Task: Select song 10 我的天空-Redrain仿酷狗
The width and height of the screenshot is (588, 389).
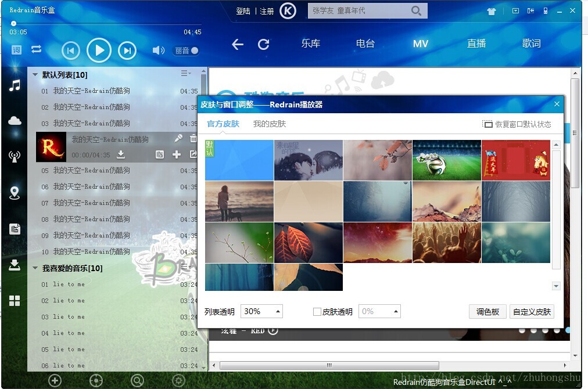Action: [x=119, y=252]
